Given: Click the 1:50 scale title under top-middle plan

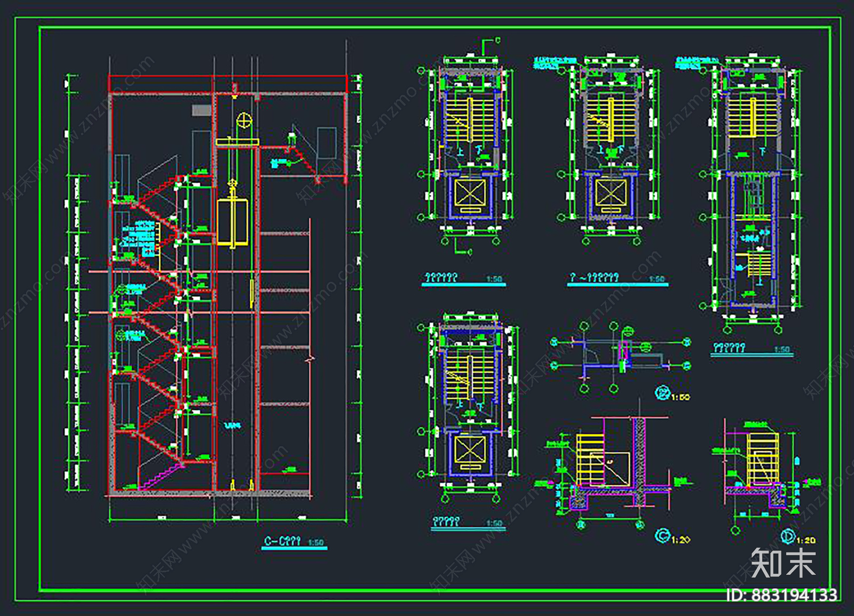Looking at the screenshot, I should click(x=618, y=278).
